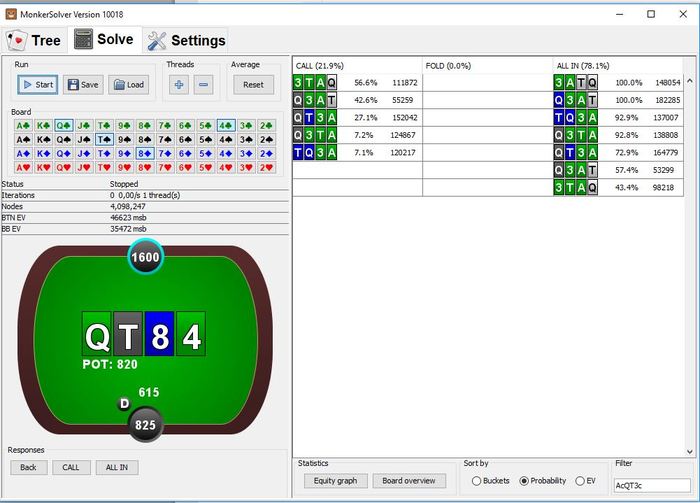Select call hand with 27.1% frequency
Image resolution: width=700 pixels, height=503 pixels.
click(357, 117)
